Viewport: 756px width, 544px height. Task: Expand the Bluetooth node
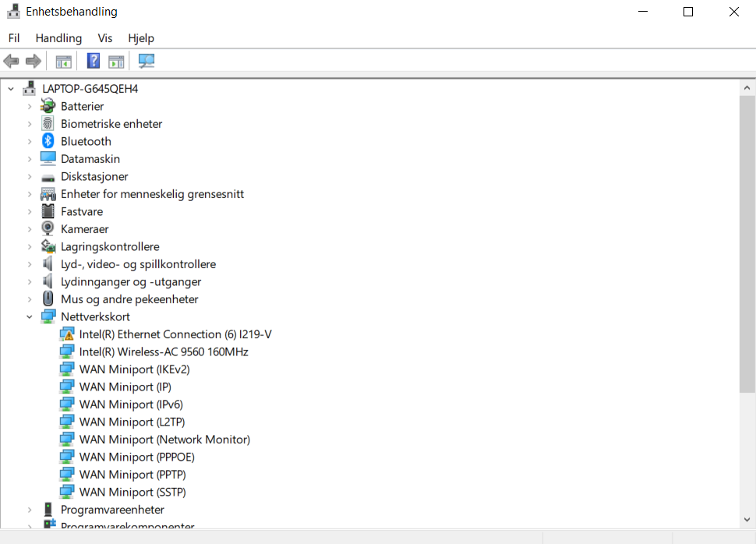[x=30, y=141]
